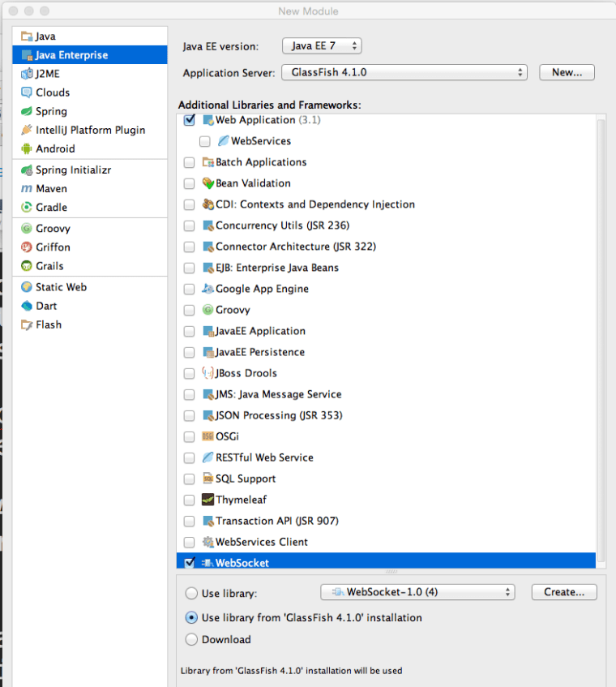
Task: Click the Dart icon in sidebar
Action: [x=27, y=306]
